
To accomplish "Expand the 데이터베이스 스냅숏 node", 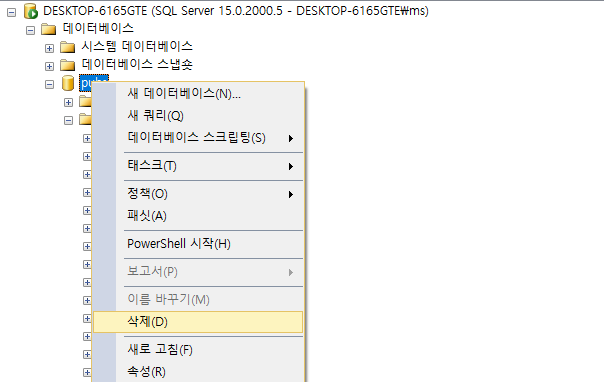I will (49, 67).
